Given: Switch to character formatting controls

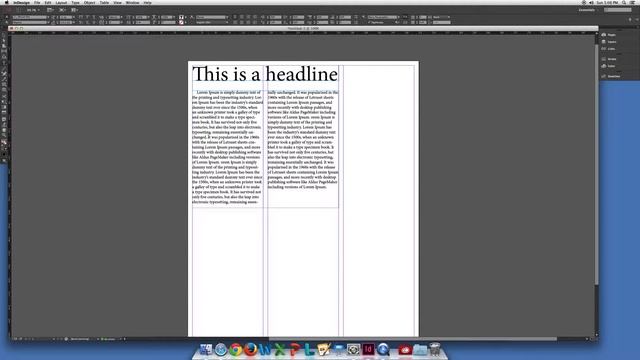Looking at the screenshot, I should (7, 17).
